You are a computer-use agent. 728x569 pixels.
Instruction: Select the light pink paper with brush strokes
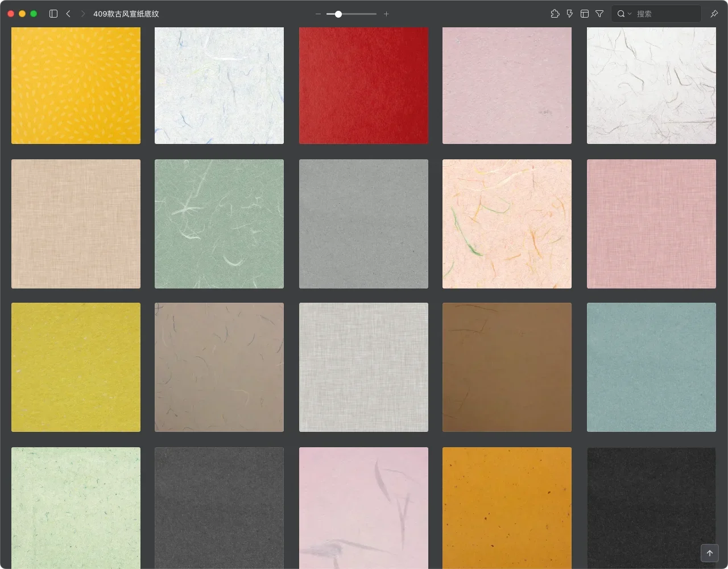[363, 508]
